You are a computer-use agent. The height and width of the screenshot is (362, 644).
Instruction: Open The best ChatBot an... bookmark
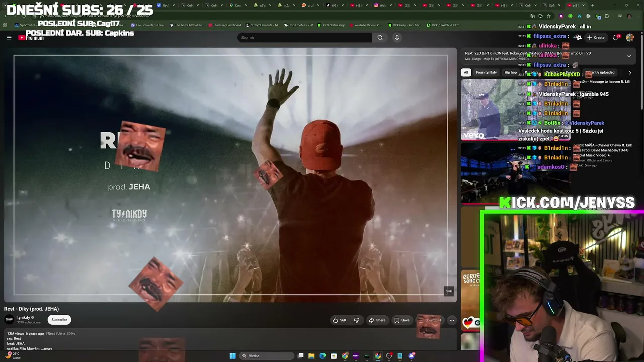[x=187, y=25]
